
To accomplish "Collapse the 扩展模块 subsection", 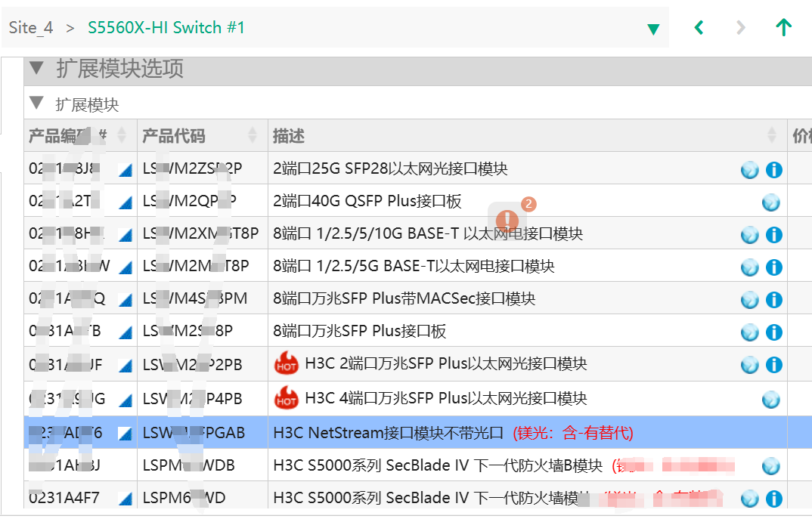I will 36,103.
